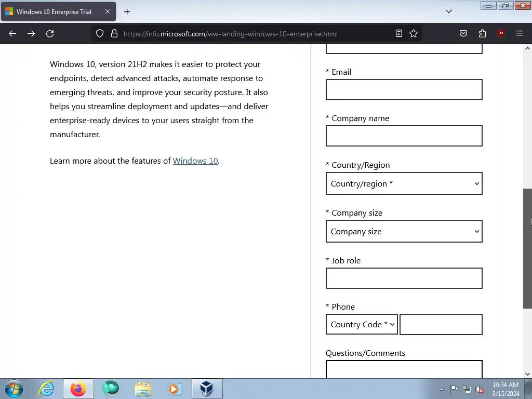Click the scrollbar up arrow

(x=527, y=48)
